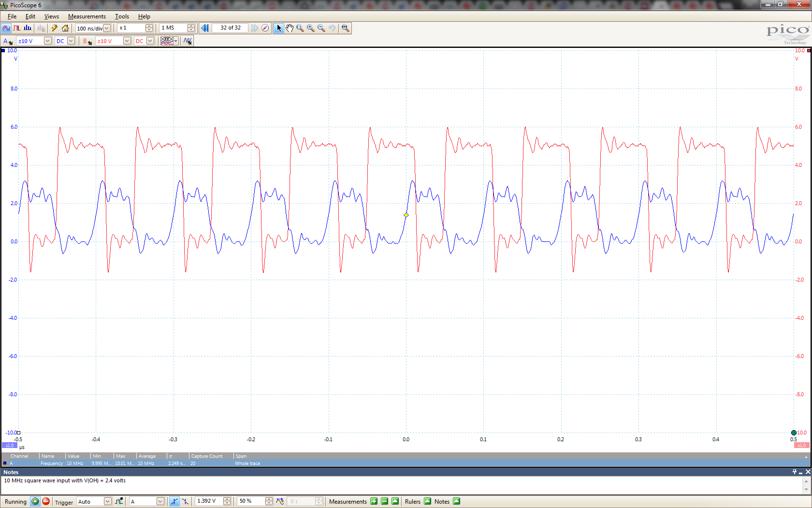Viewport: 812px width, 508px height.
Task: Go to previous waveform buffer
Action: click(205, 28)
